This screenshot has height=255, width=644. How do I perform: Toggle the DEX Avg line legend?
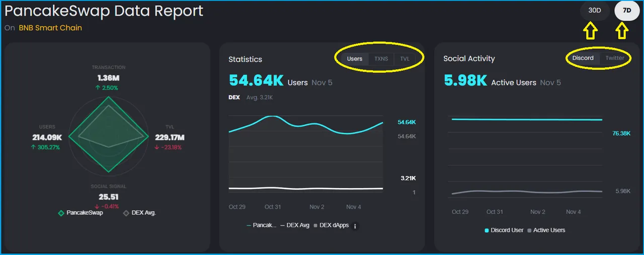295,225
